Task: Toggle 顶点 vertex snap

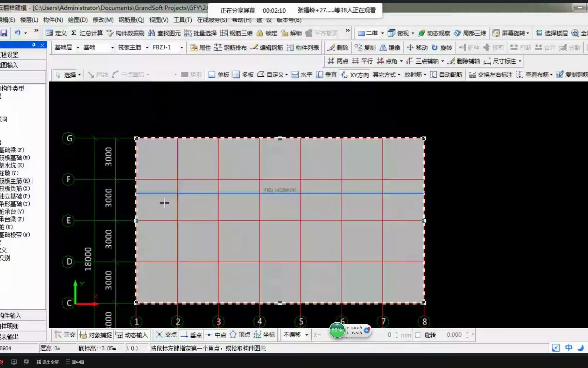Action: point(240,335)
